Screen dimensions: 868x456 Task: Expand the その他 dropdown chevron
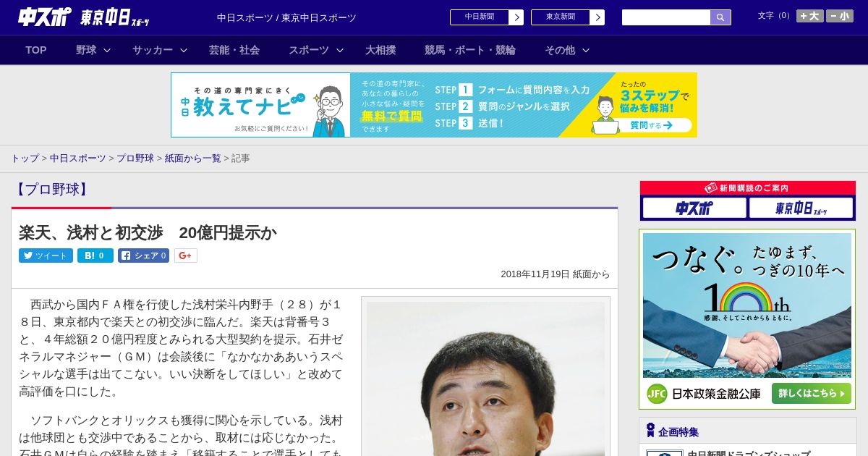tap(586, 50)
